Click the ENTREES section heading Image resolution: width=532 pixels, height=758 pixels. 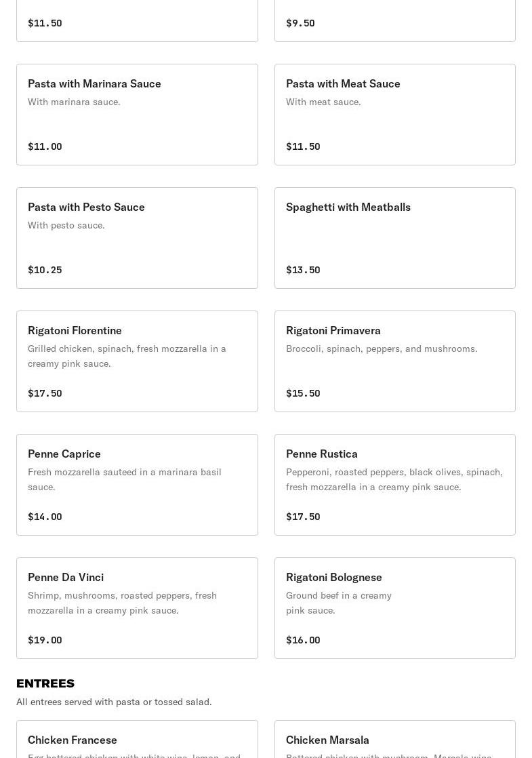click(x=45, y=683)
